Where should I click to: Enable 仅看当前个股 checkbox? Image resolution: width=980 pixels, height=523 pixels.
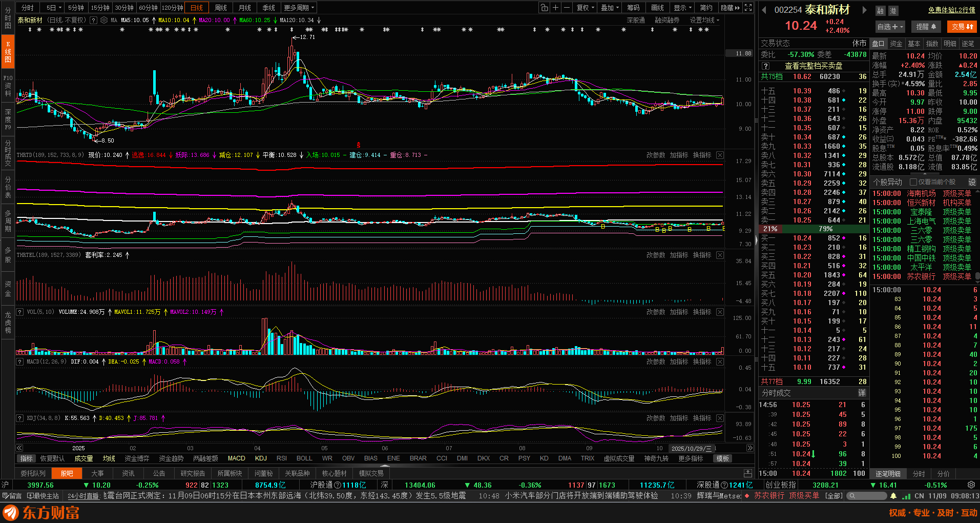[x=913, y=182]
